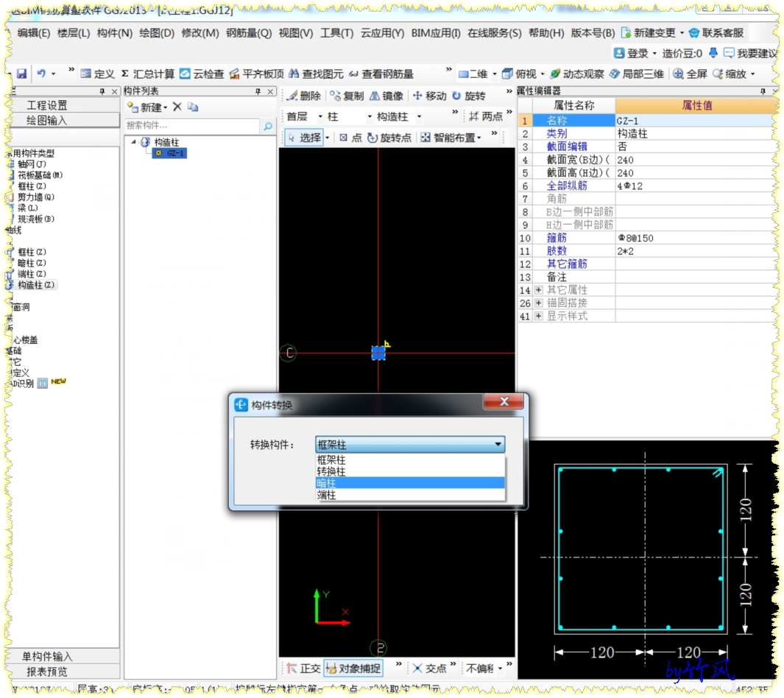The height and width of the screenshot is (698, 784).
Task: Expand the 显示样式 property group
Action: 539,316
